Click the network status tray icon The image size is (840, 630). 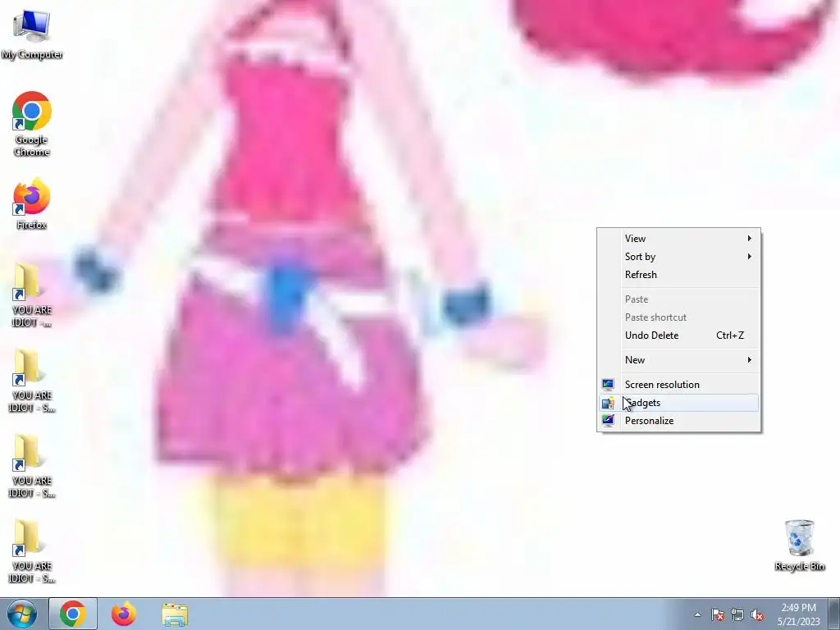(737, 615)
